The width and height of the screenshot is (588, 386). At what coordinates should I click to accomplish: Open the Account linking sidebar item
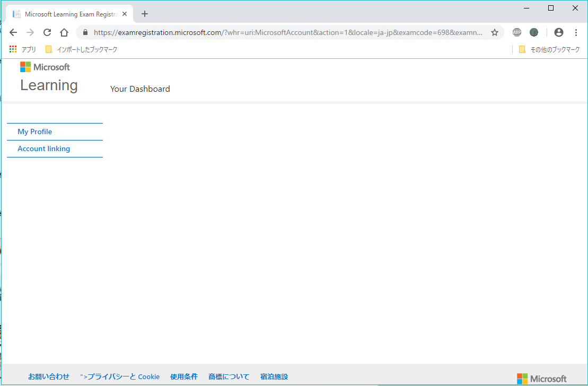pos(55,148)
